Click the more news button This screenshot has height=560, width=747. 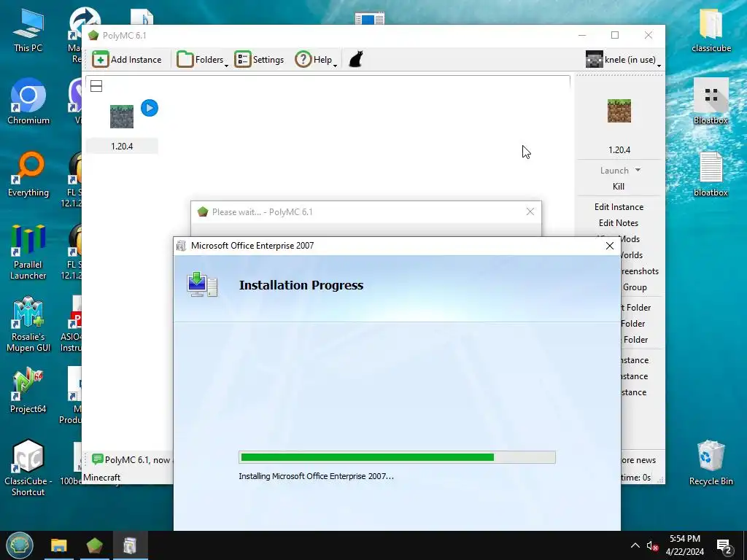click(638, 460)
